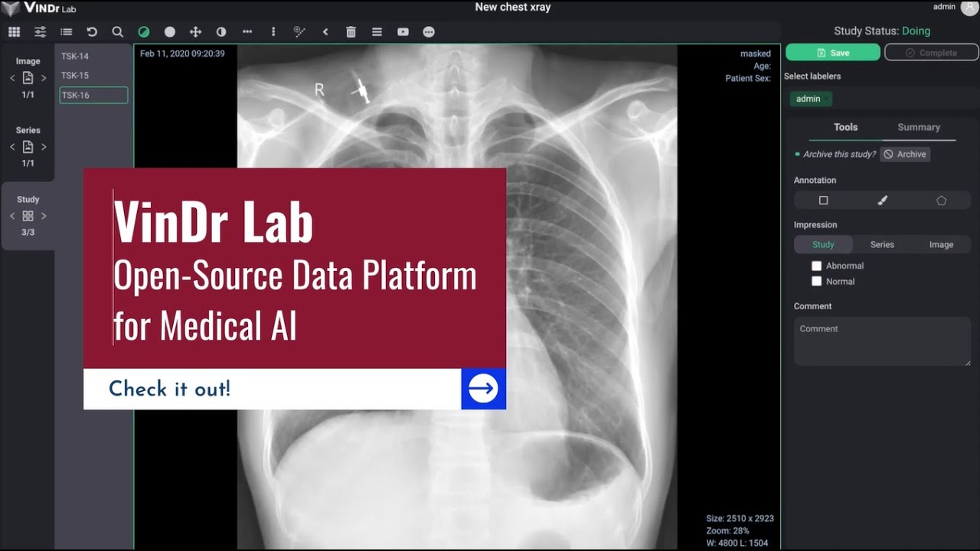The width and height of the screenshot is (980, 551).
Task: Click the blue arrow button on banner
Action: 483,389
